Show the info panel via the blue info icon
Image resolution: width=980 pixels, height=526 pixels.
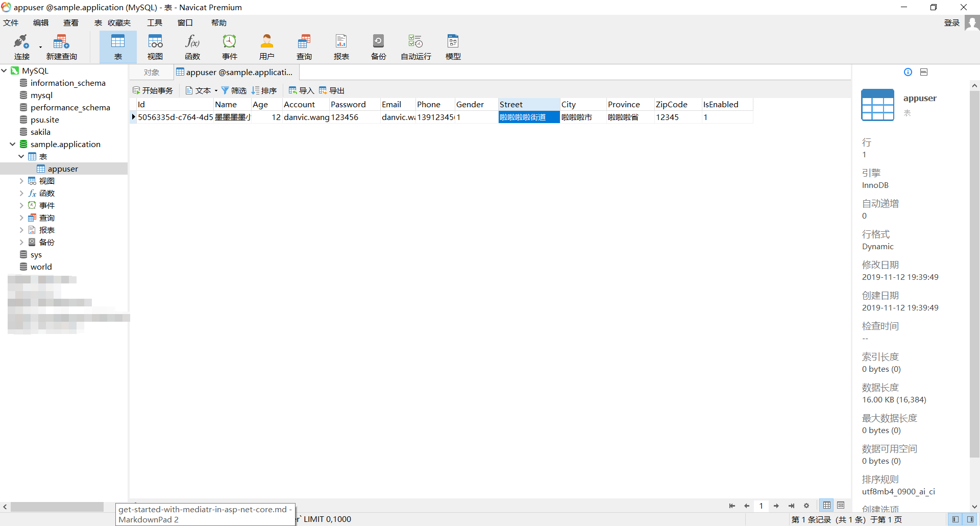908,72
